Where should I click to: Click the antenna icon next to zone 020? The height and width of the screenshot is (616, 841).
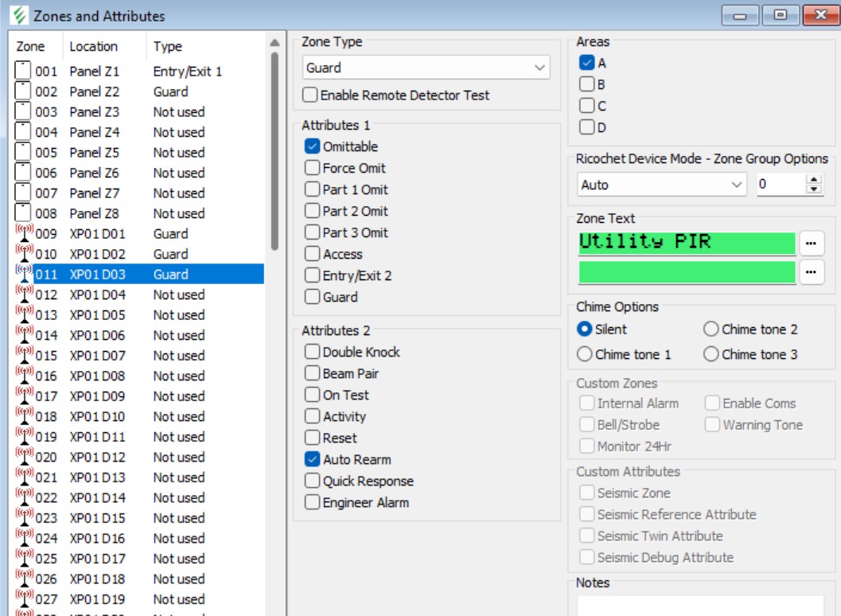coord(24,457)
